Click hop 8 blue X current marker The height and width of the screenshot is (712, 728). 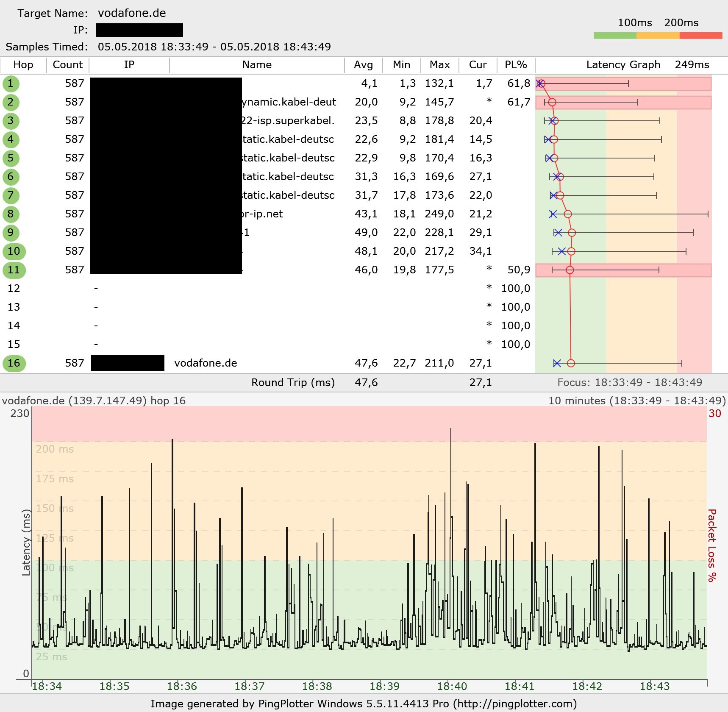(x=553, y=214)
